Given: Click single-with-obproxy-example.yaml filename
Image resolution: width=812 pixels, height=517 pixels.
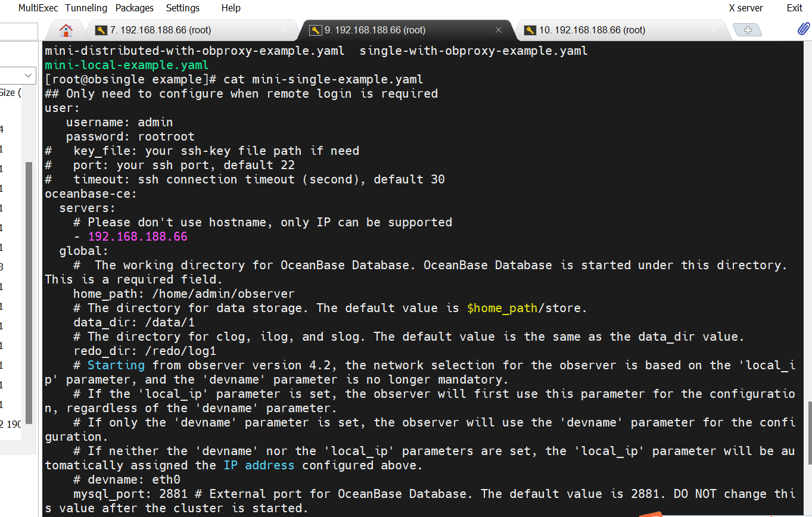Looking at the screenshot, I should click(x=474, y=51).
